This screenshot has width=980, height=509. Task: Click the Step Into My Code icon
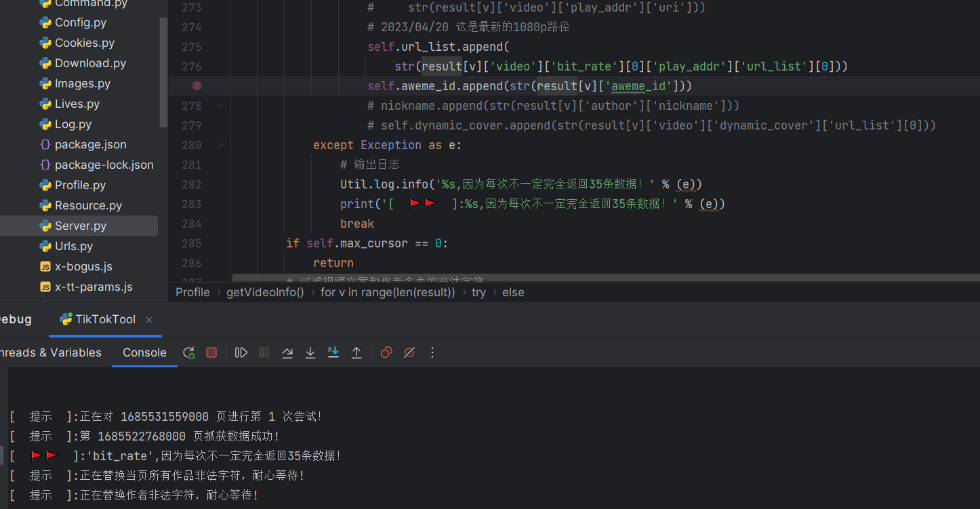click(x=333, y=352)
